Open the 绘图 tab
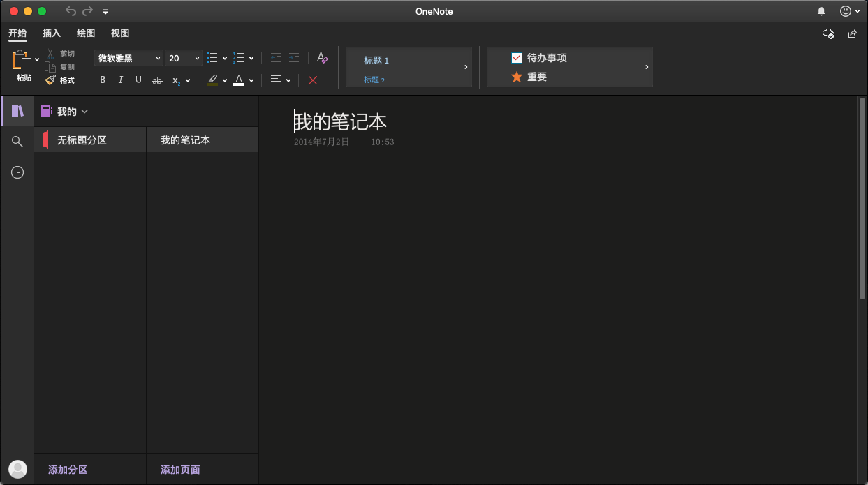Image resolution: width=868 pixels, height=485 pixels. (x=86, y=33)
